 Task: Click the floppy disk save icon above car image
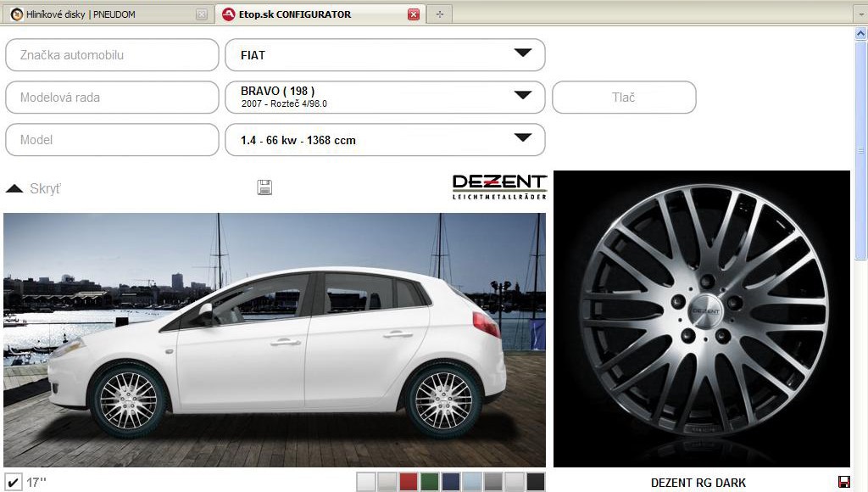pos(264,187)
